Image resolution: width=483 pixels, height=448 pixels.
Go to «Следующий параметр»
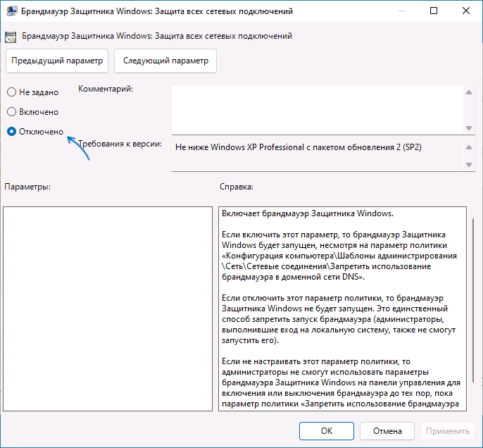pyautogui.click(x=165, y=61)
